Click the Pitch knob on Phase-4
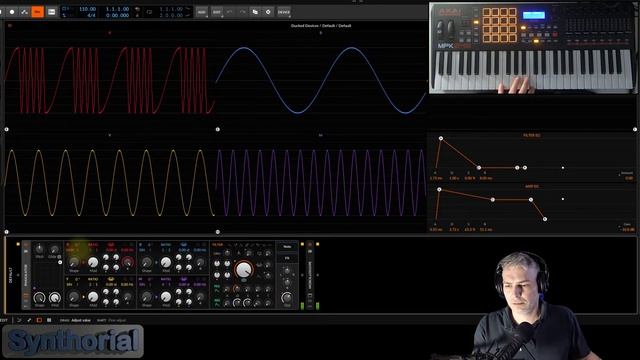The image size is (640, 360). pos(39,249)
